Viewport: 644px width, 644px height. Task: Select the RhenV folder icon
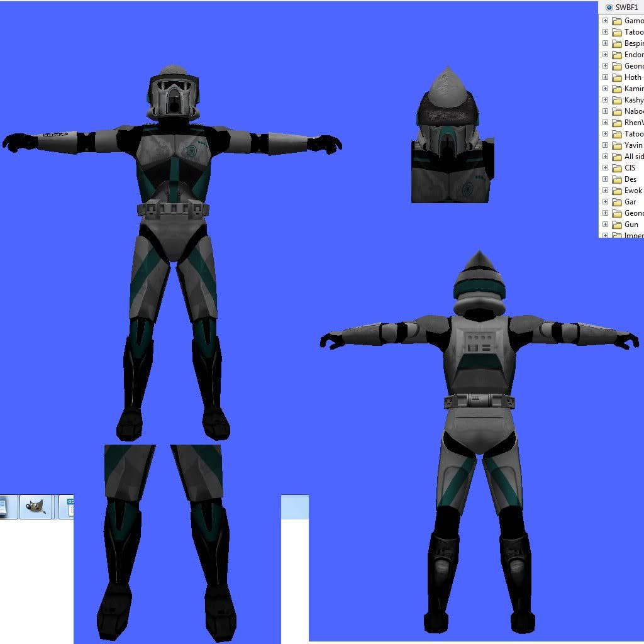pos(617,123)
